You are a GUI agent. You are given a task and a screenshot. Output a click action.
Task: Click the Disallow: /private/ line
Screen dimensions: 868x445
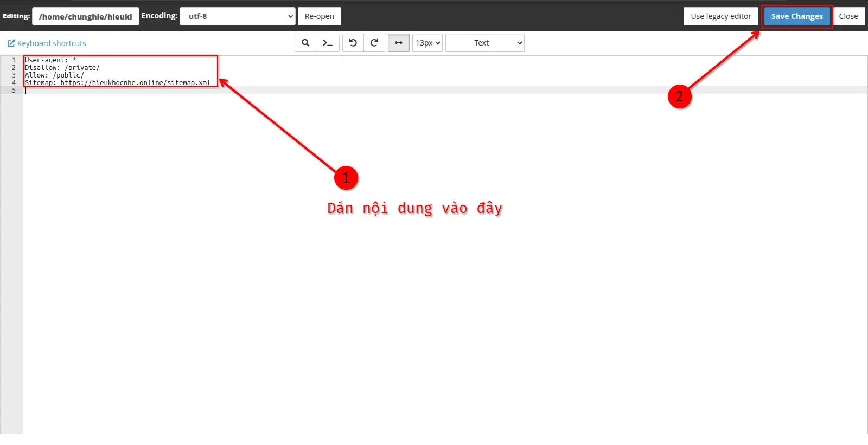tap(62, 68)
